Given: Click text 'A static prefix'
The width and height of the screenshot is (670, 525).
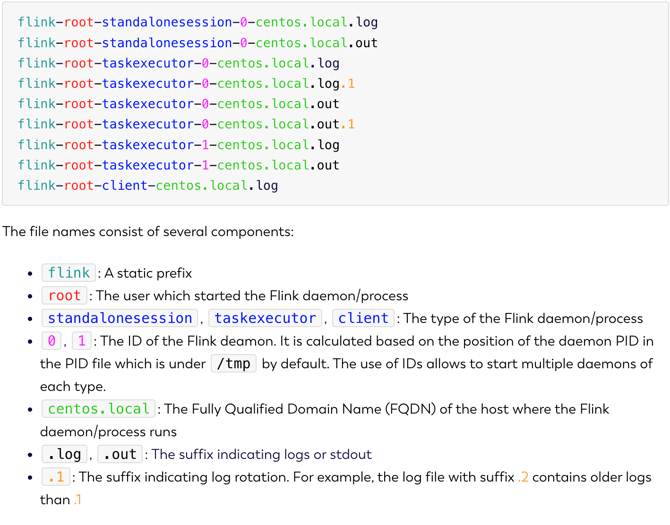Looking at the screenshot, I should 148,273.
